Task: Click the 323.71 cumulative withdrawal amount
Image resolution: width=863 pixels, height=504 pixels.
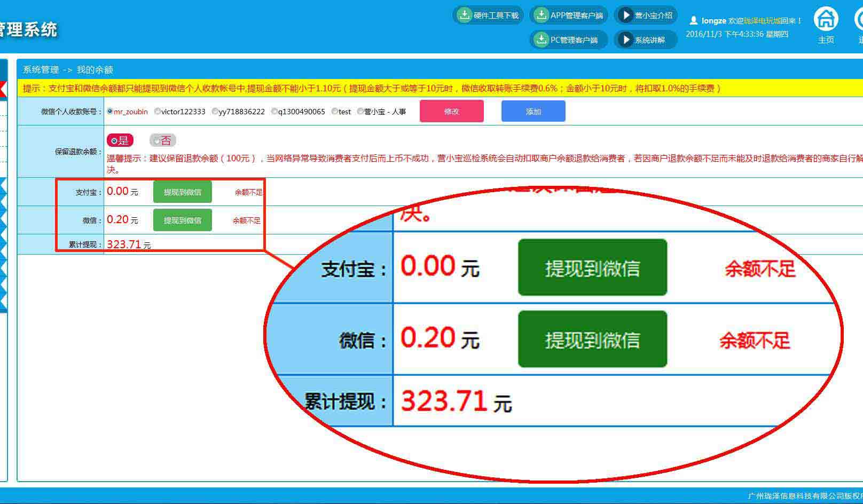Action: (x=124, y=245)
